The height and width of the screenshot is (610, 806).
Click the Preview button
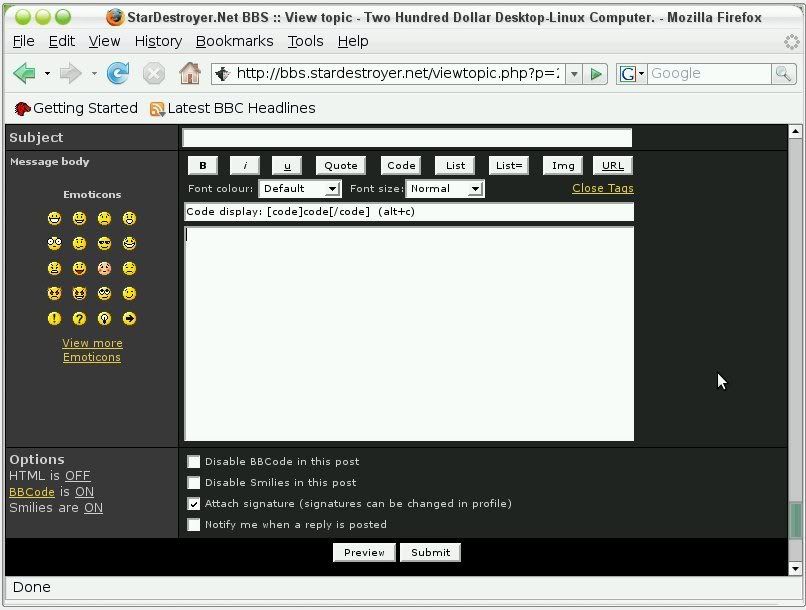coord(364,552)
